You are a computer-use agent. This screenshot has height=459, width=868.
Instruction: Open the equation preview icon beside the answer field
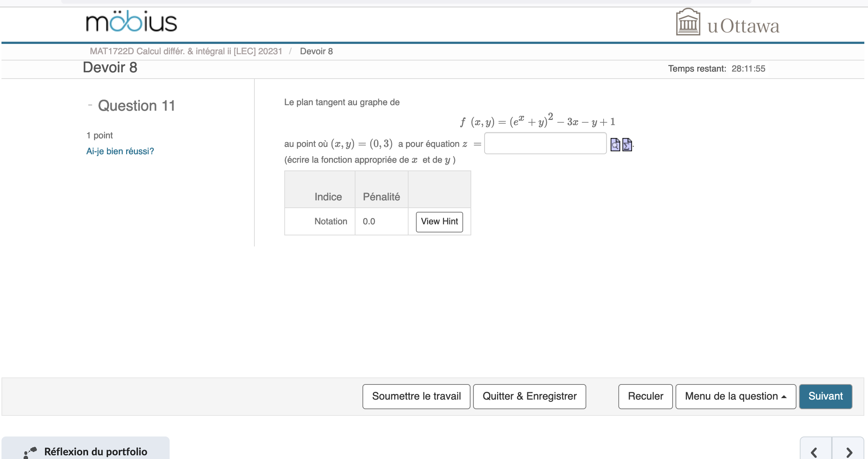(x=615, y=145)
